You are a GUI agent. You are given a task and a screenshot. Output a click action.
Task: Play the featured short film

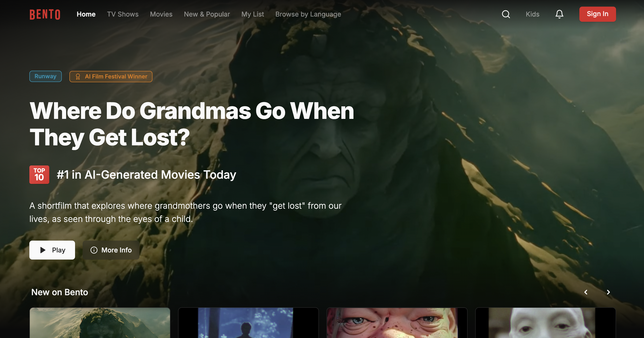click(x=52, y=250)
